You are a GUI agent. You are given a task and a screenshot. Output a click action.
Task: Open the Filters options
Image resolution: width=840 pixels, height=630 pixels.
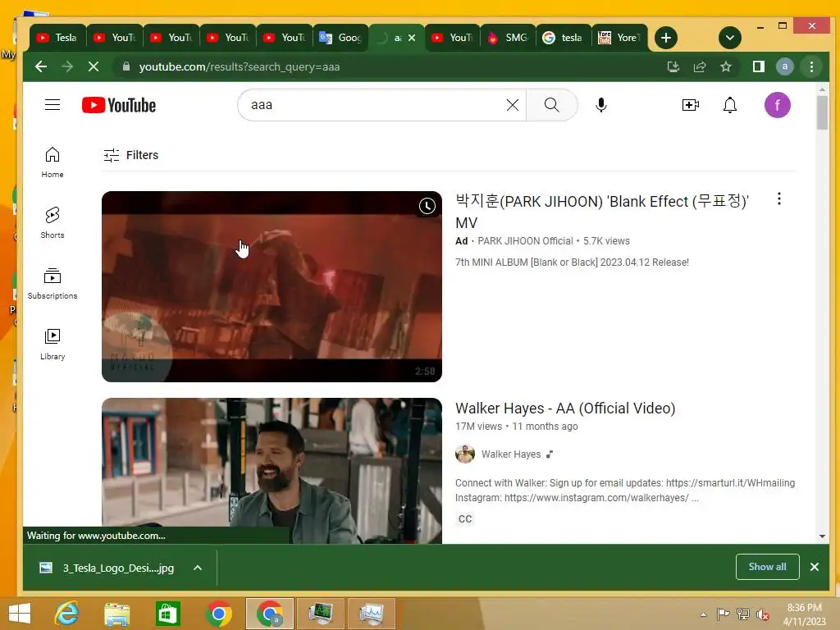(131, 155)
